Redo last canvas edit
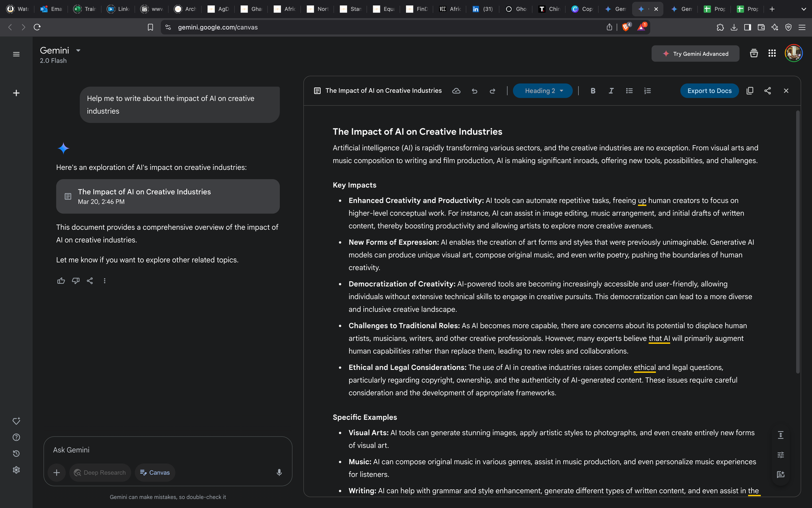 tap(492, 91)
